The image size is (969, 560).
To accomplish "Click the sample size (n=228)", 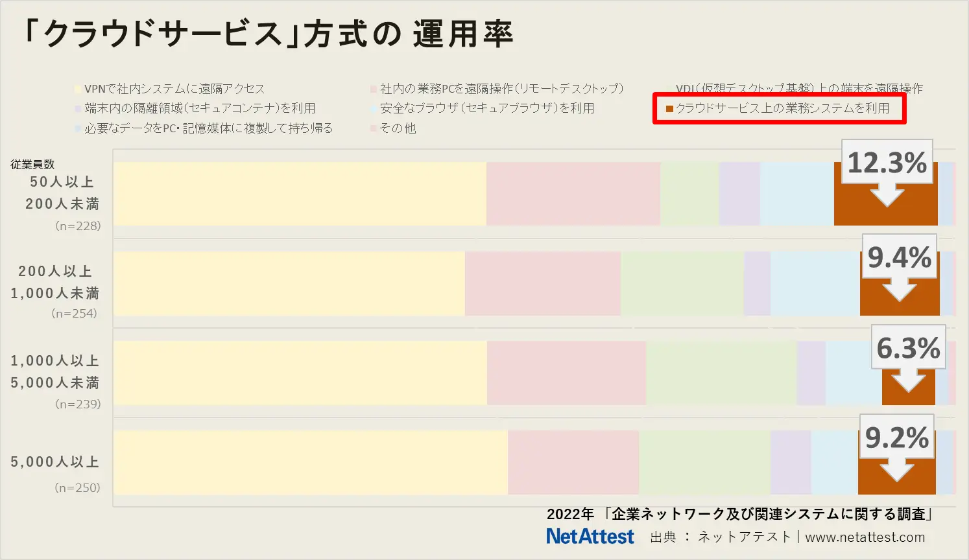I will pos(78,226).
